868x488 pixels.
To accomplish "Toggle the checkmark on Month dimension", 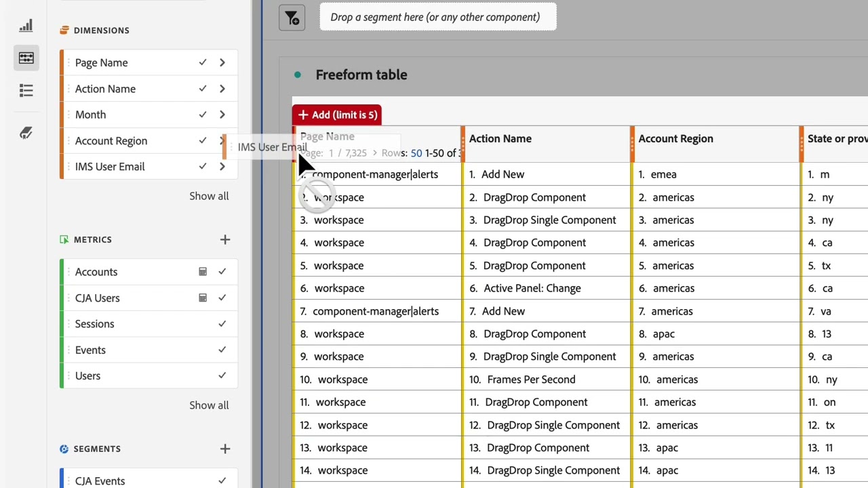I will 202,115.
